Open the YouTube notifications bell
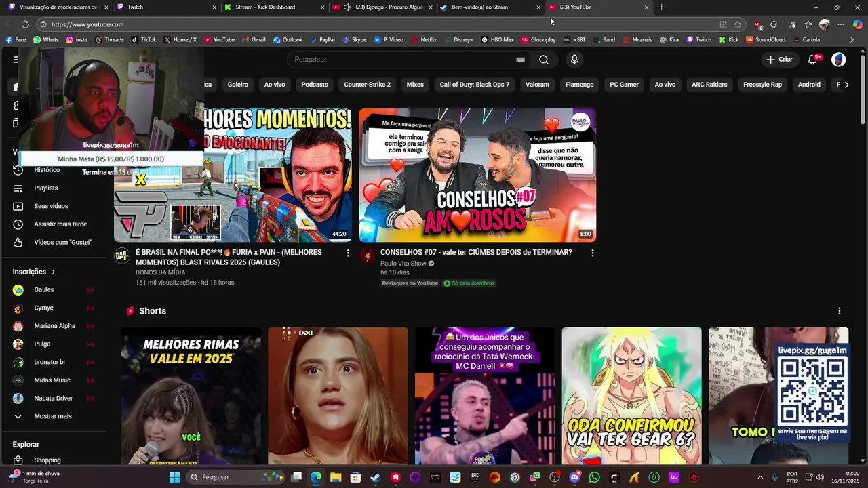The image size is (868, 488). 812,60
